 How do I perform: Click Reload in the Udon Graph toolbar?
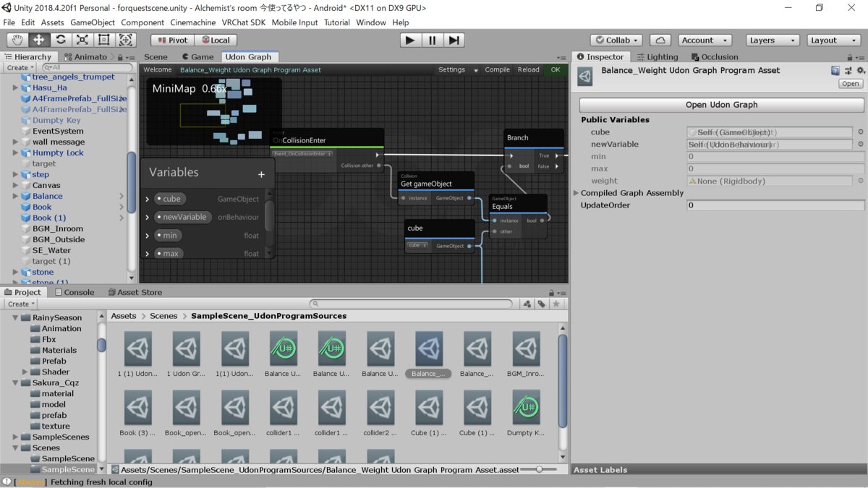pos(528,70)
